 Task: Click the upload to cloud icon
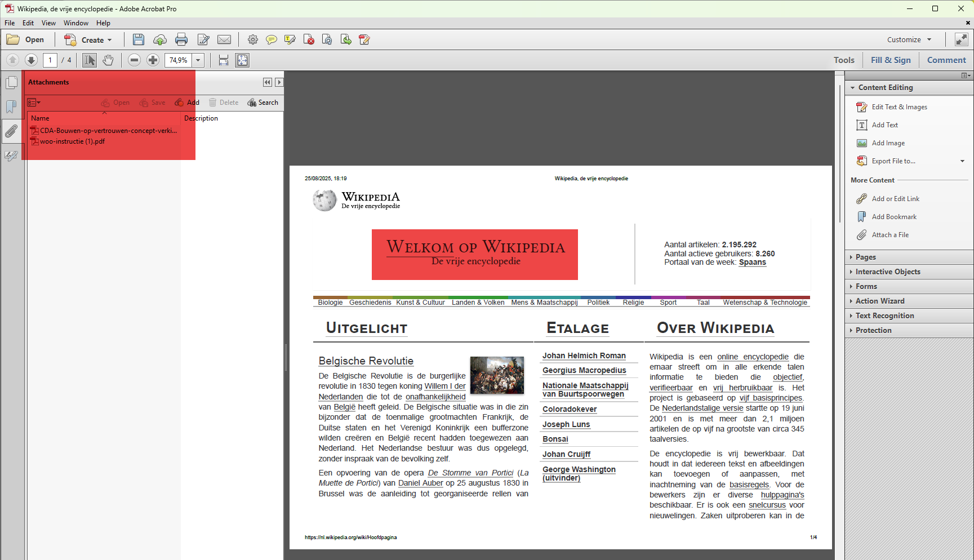tap(160, 40)
